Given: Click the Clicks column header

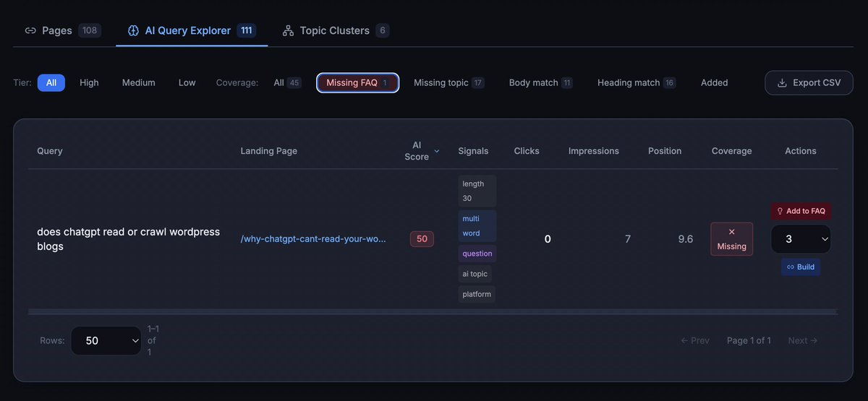Looking at the screenshot, I should click(527, 151).
